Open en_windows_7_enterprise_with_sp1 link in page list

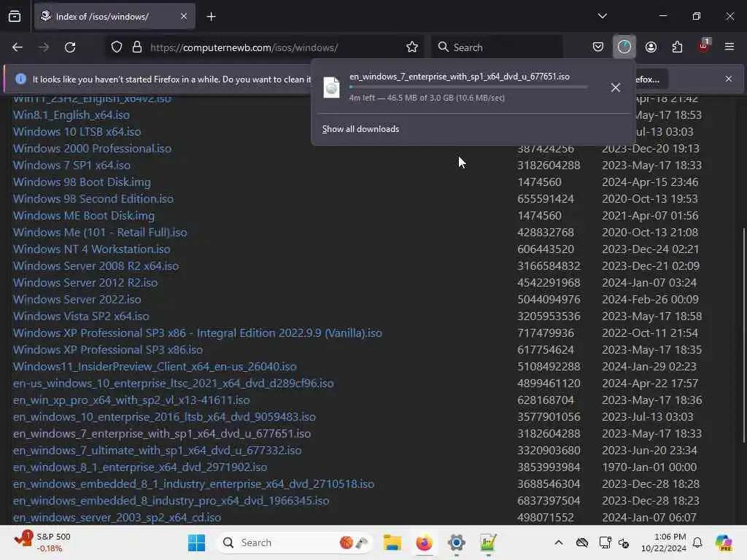tap(161, 434)
